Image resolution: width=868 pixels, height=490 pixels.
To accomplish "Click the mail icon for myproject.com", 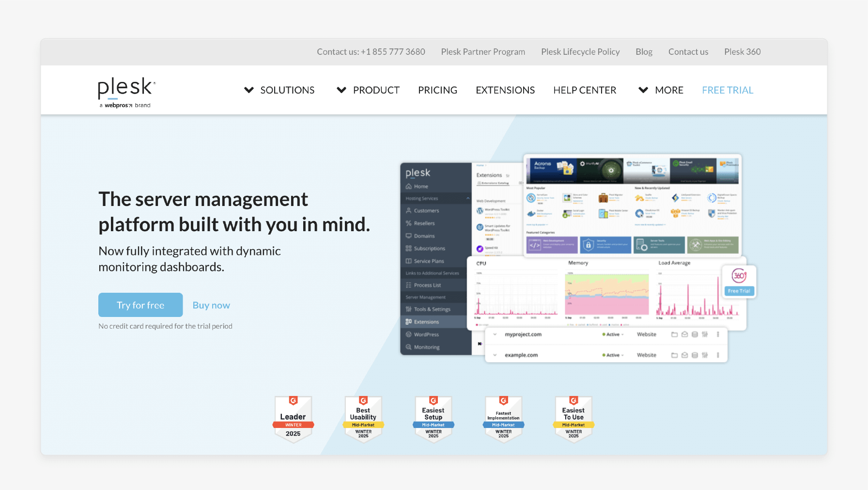I will pyautogui.click(x=684, y=334).
